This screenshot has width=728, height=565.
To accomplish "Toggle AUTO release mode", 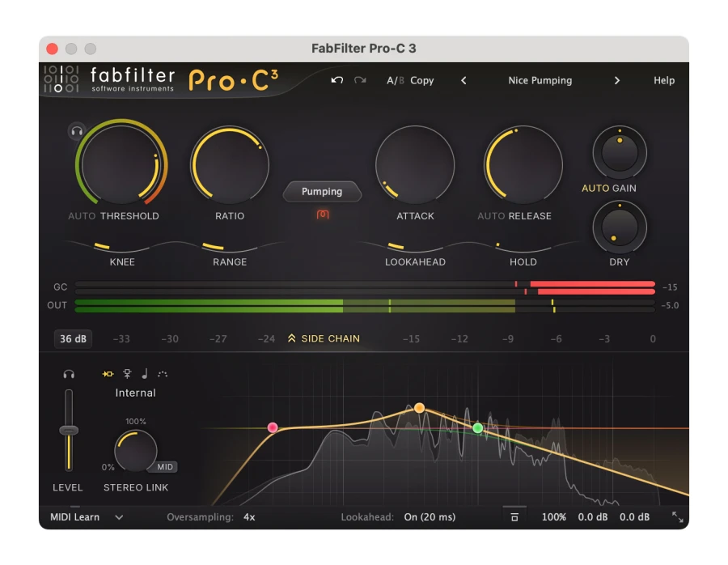I will pos(491,216).
